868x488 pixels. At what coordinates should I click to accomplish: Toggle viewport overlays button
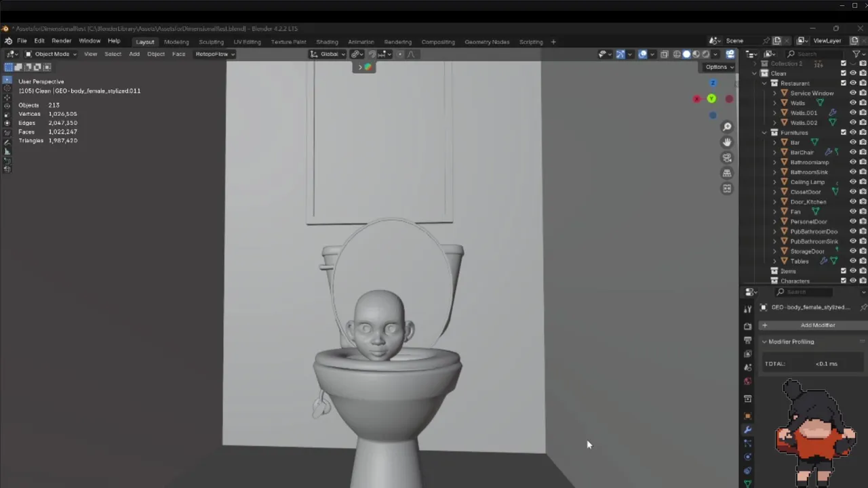pyautogui.click(x=642, y=54)
